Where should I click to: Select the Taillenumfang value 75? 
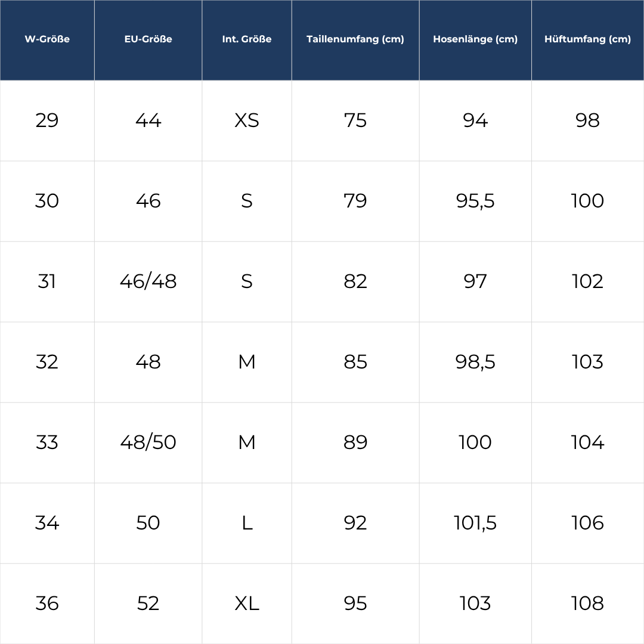click(355, 120)
